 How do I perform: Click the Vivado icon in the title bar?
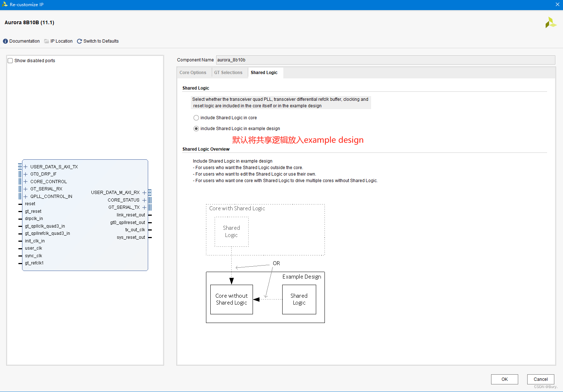[x=5, y=4]
